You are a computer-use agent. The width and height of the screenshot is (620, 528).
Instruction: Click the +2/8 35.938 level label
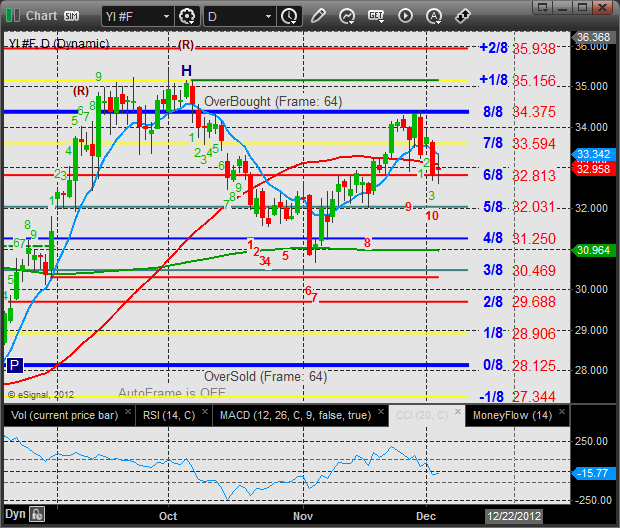coord(517,48)
